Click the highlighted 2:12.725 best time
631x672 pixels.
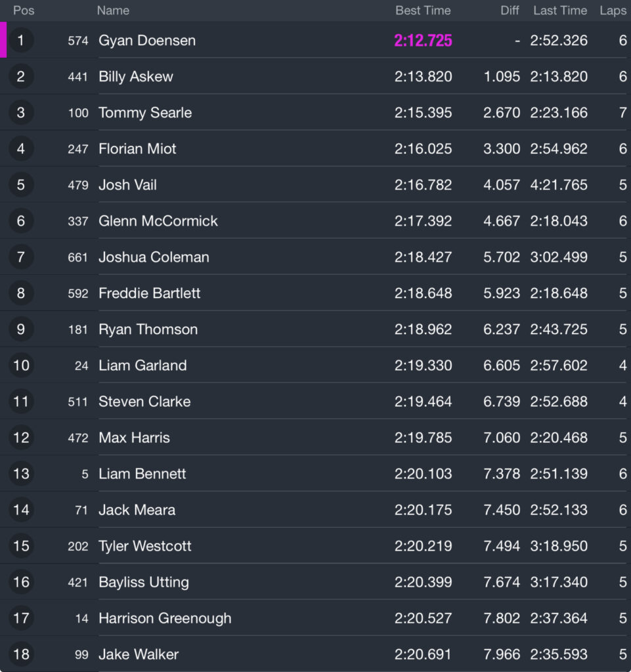[423, 40]
